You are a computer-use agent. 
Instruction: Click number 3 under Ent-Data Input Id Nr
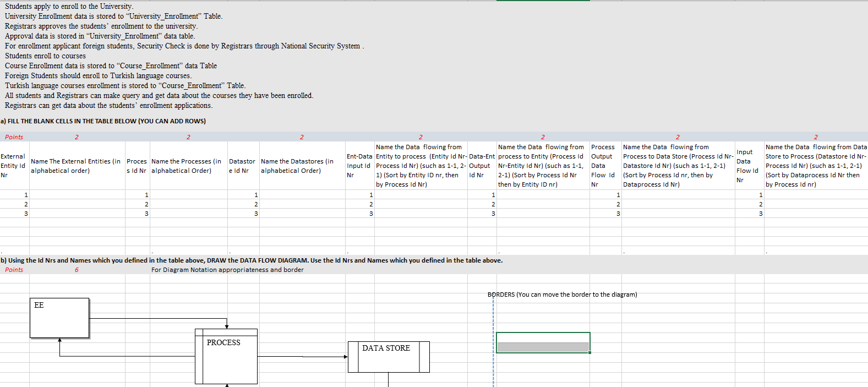pos(371,214)
